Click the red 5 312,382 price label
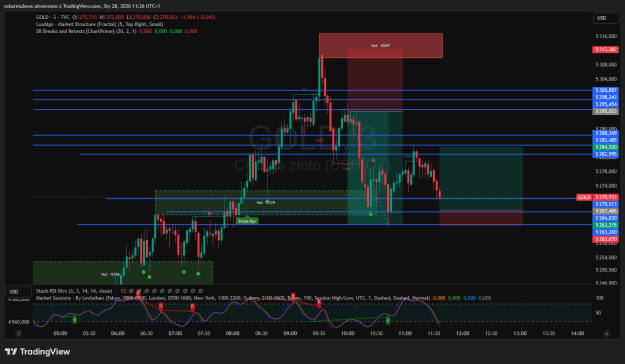 [605, 49]
